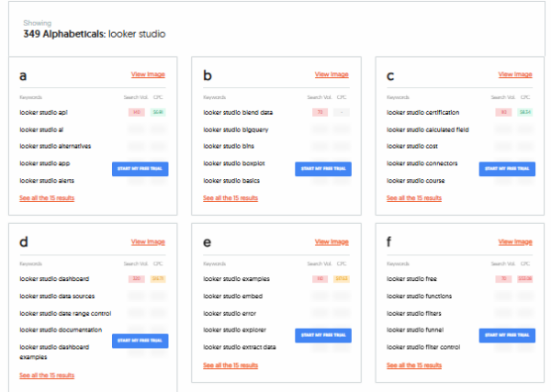Select keyword 'looker studio extract data'
This screenshot has width=551, height=392.
(240, 347)
